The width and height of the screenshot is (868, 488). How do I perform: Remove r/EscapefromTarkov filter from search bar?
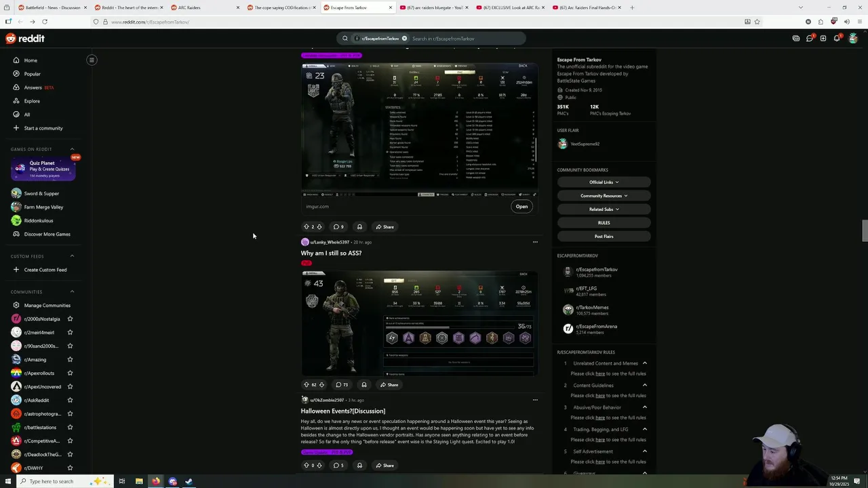pyautogui.click(x=404, y=39)
